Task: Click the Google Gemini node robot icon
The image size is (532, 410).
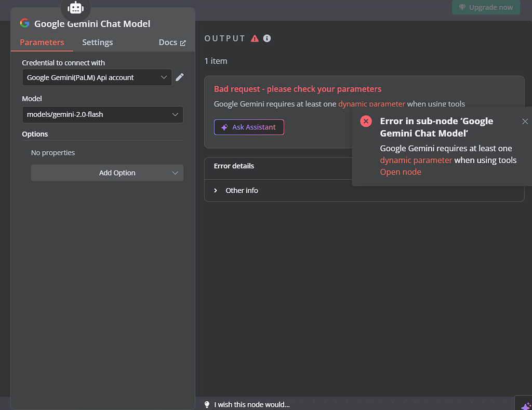Action: pos(75,7)
